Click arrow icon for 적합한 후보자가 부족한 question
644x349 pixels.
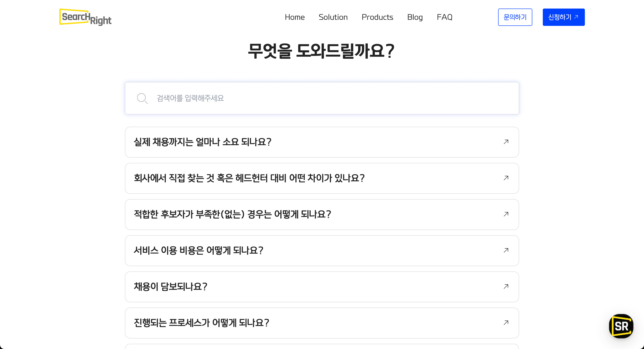[506, 214]
